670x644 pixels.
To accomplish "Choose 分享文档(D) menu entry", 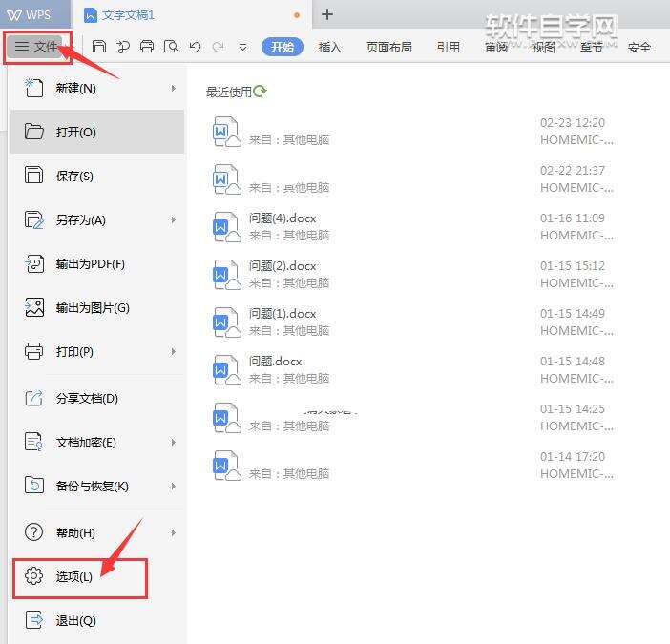I will click(97, 399).
